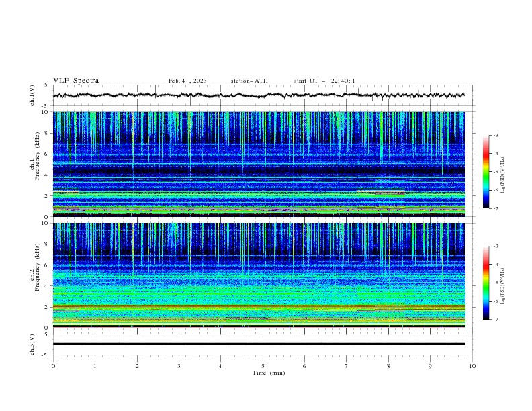532x411 pixels.
Task: Click the "-3" tick on ch.1 colorbar
Action: 496,135
